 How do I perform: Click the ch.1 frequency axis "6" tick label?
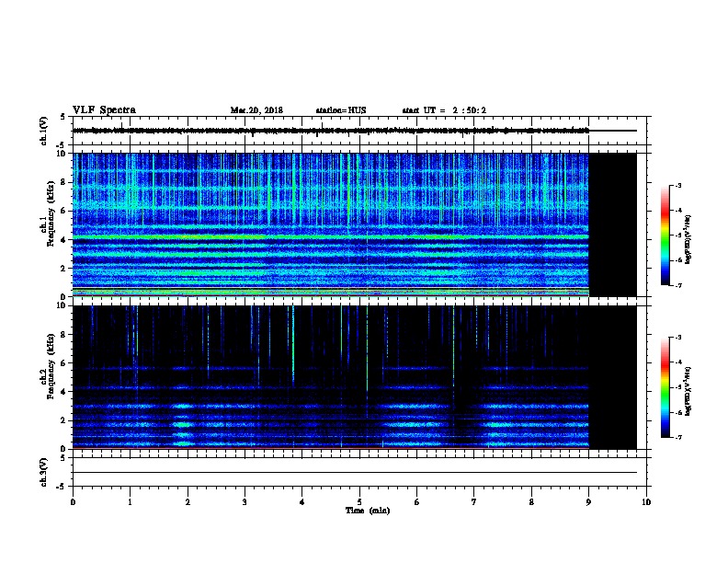(x=65, y=211)
